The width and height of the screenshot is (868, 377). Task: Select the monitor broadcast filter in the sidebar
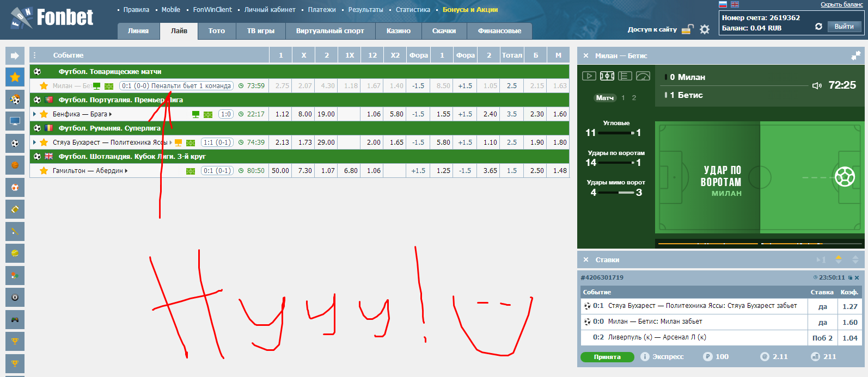(15, 121)
